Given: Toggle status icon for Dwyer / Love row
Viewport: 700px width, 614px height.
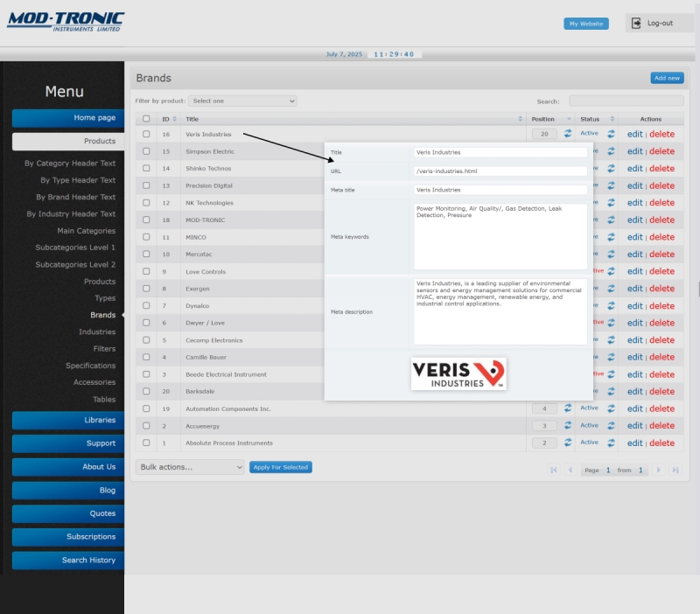Looking at the screenshot, I should 611,323.
